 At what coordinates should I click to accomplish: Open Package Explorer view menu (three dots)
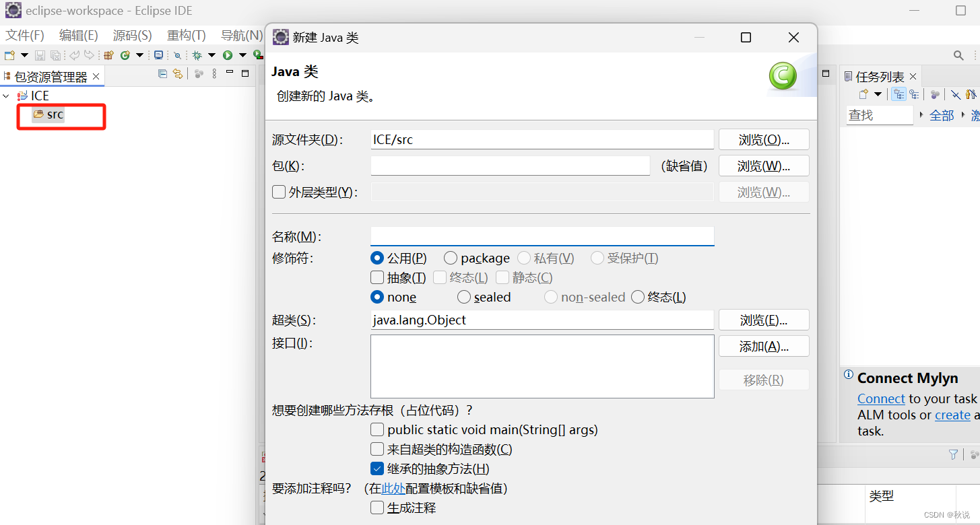click(214, 73)
